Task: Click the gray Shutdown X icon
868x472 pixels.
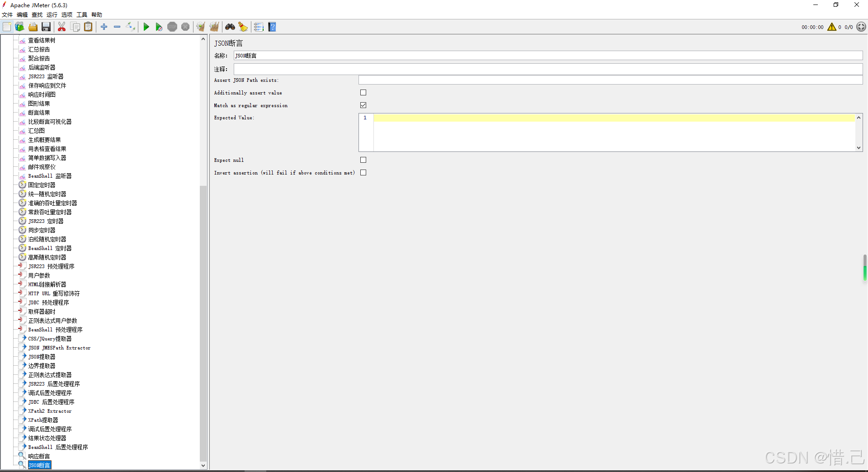Action: tap(185, 27)
